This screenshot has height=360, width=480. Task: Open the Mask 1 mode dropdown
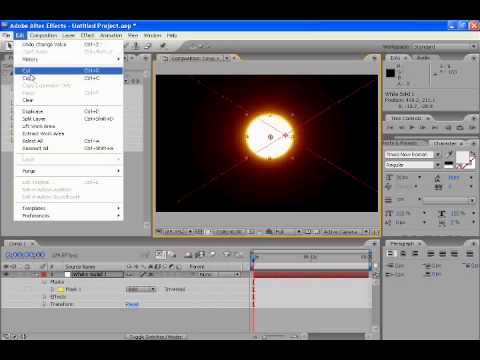coord(141,289)
